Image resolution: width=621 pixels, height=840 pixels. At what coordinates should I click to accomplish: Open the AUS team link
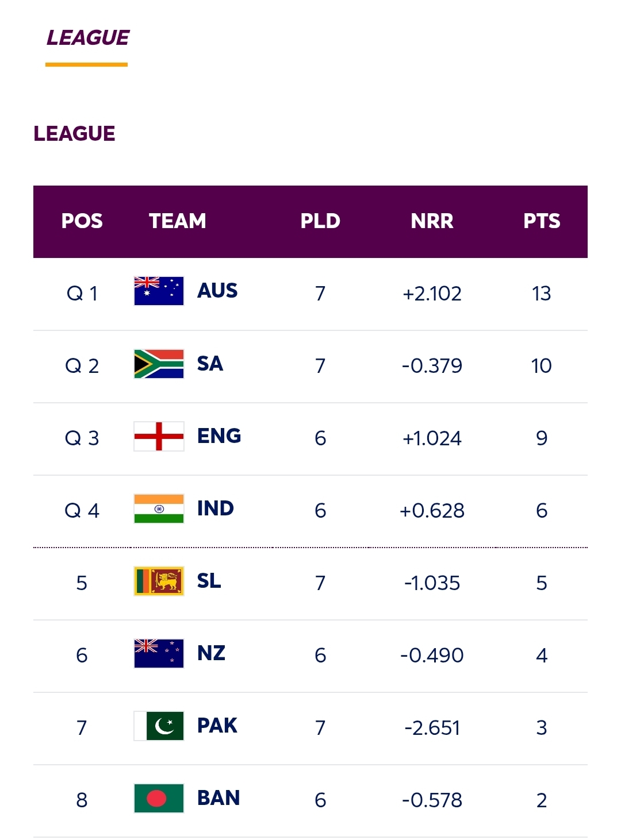coord(217,291)
